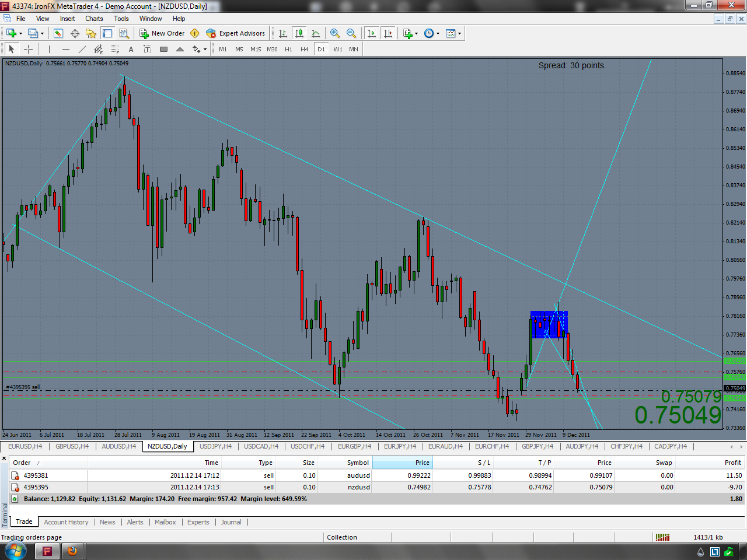747x560 pixels.
Task: Open Firefox from the Windows taskbar
Action: coord(72,551)
